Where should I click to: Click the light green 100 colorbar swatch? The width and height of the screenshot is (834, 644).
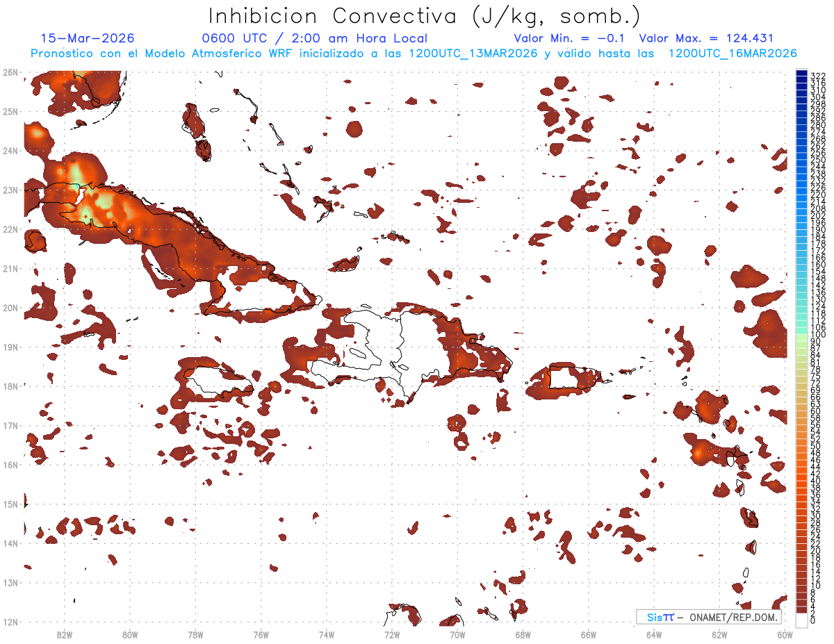[801, 336]
